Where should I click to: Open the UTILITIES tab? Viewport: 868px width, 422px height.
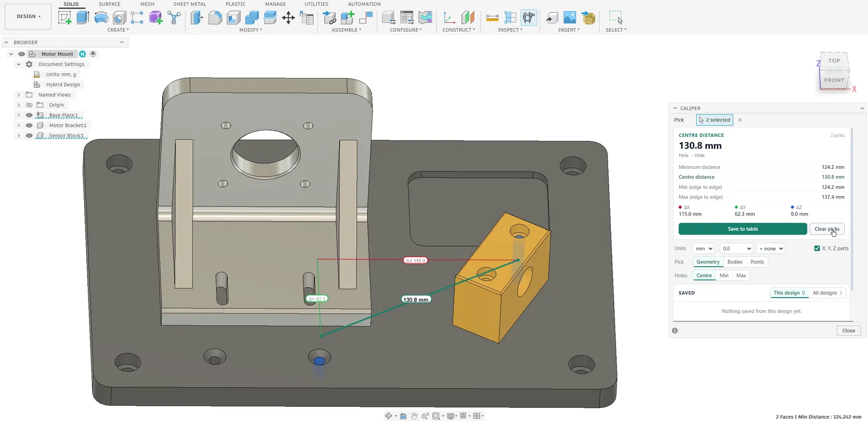click(316, 4)
